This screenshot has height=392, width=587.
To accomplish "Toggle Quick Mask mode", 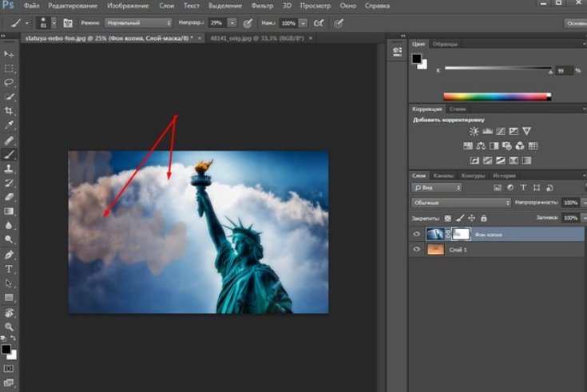I will (9, 368).
